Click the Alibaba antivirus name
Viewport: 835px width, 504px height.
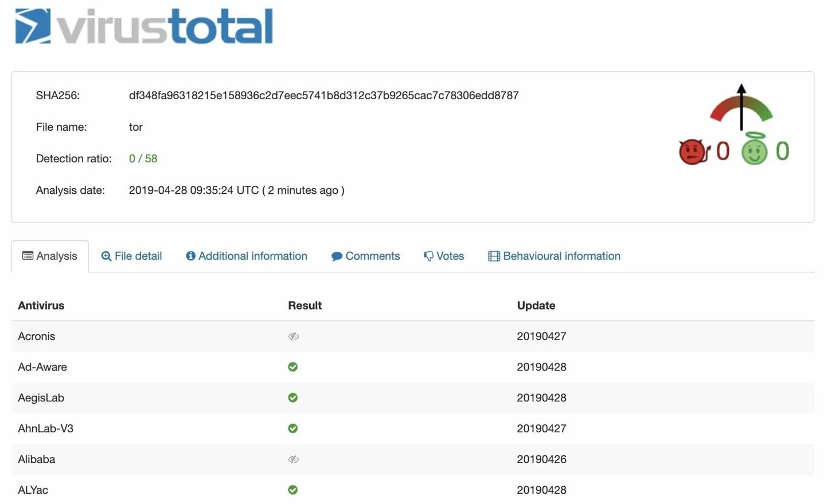pos(36,459)
